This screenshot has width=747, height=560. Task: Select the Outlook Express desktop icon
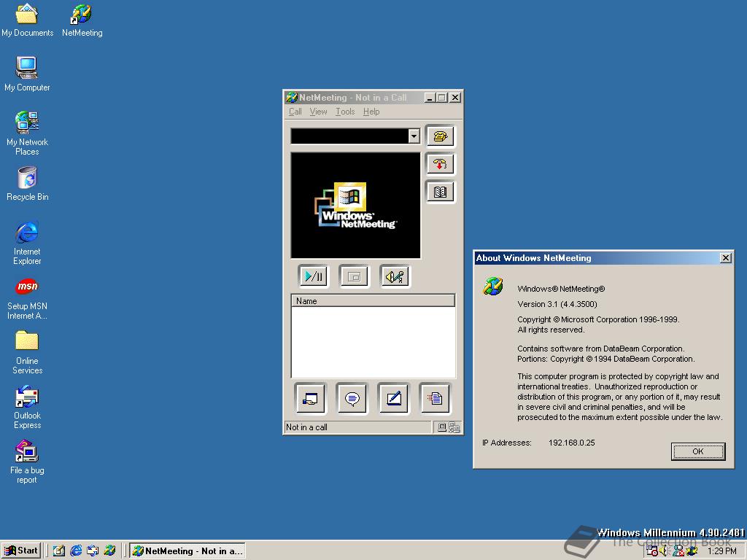point(27,408)
